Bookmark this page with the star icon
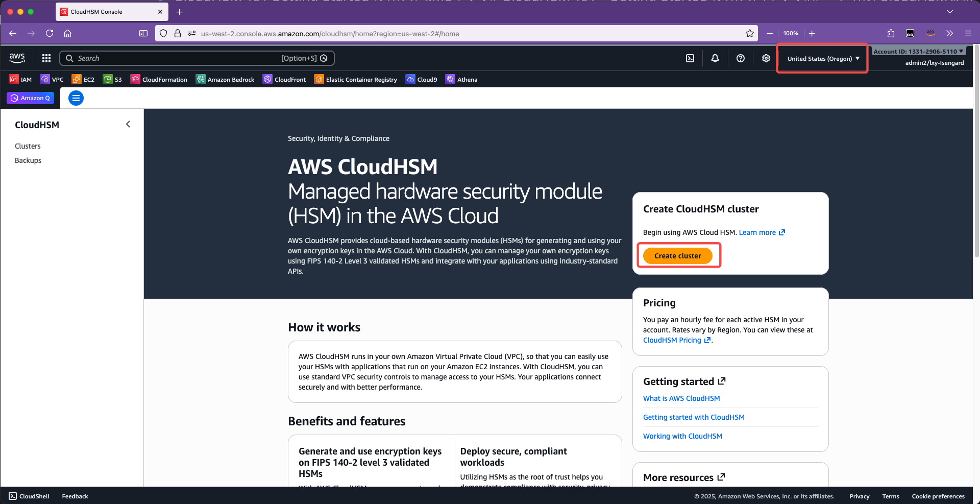Image resolution: width=980 pixels, height=504 pixels. (750, 34)
